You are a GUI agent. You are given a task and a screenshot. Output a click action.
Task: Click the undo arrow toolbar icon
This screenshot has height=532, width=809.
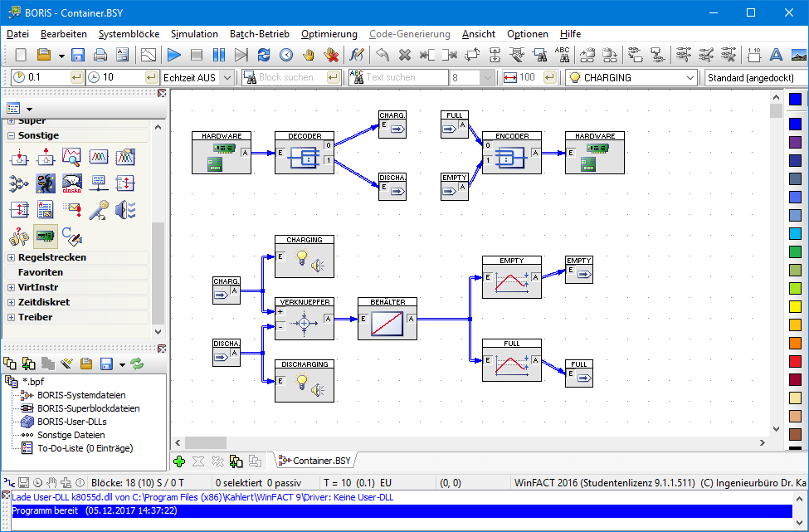click(383, 55)
